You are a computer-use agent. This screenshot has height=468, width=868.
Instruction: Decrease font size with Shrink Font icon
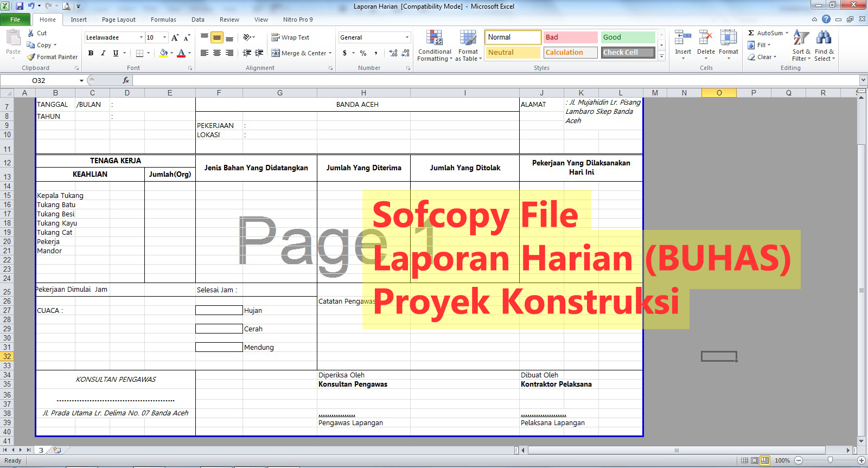(187, 37)
